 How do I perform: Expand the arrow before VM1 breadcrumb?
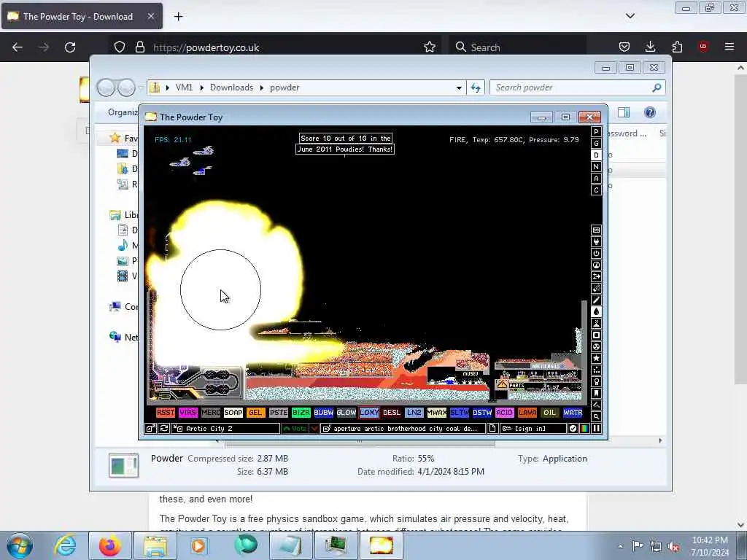tap(168, 87)
